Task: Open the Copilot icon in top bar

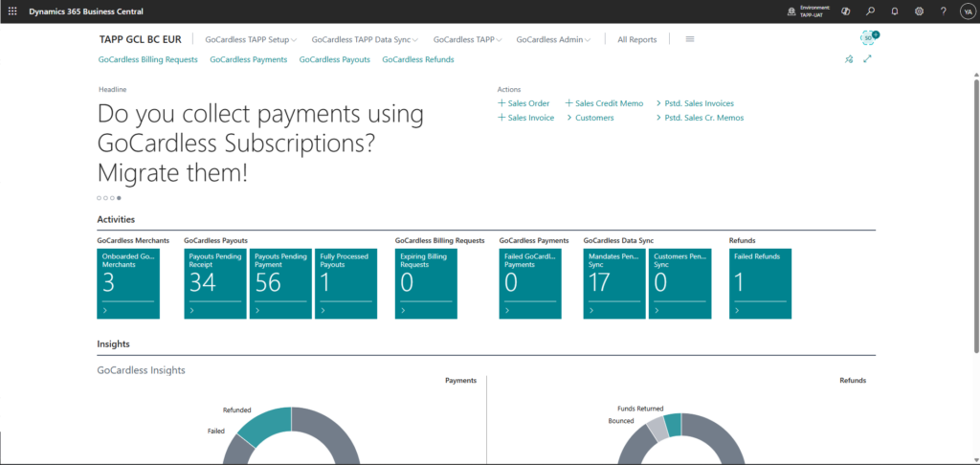Action: tap(846, 11)
